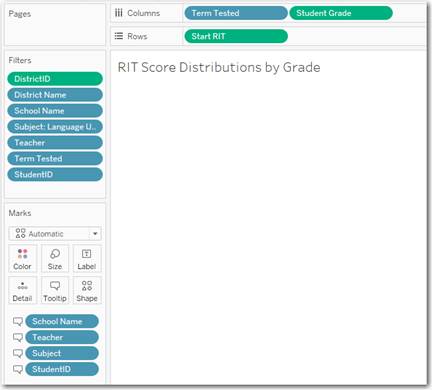The image size is (432, 390).
Task: Select School Name pill in Marks card
Action: [62, 321]
